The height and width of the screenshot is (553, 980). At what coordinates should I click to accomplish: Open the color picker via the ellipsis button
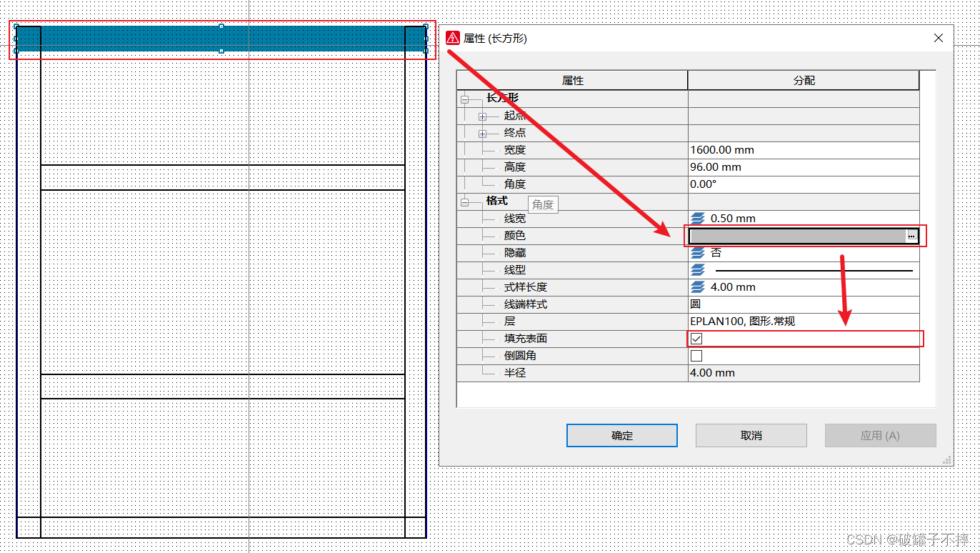tap(911, 236)
